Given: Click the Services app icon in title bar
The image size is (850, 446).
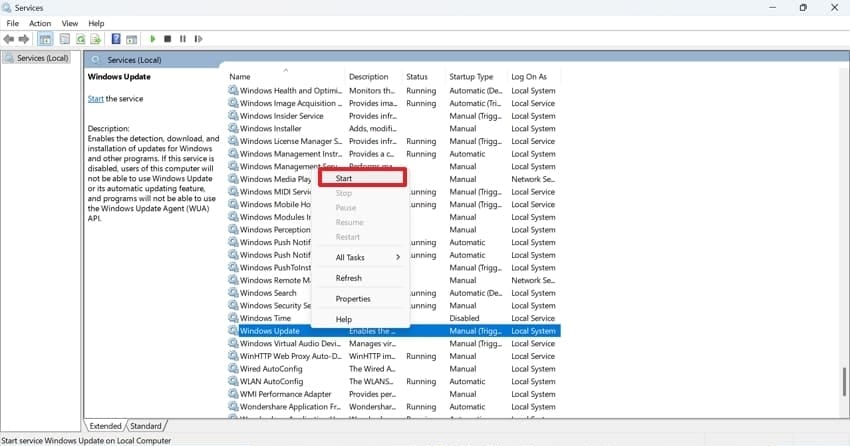Looking at the screenshot, I should [x=7, y=8].
